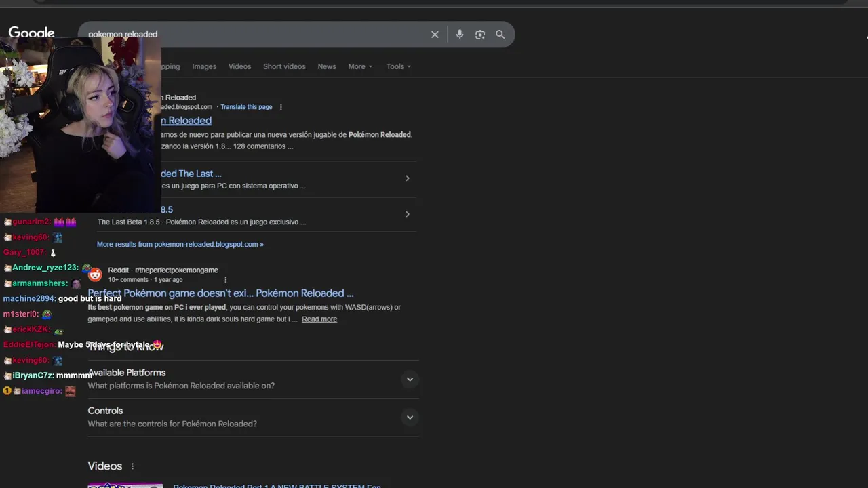Click What are the controls question text
The width and height of the screenshot is (868, 488).
click(x=172, y=424)
